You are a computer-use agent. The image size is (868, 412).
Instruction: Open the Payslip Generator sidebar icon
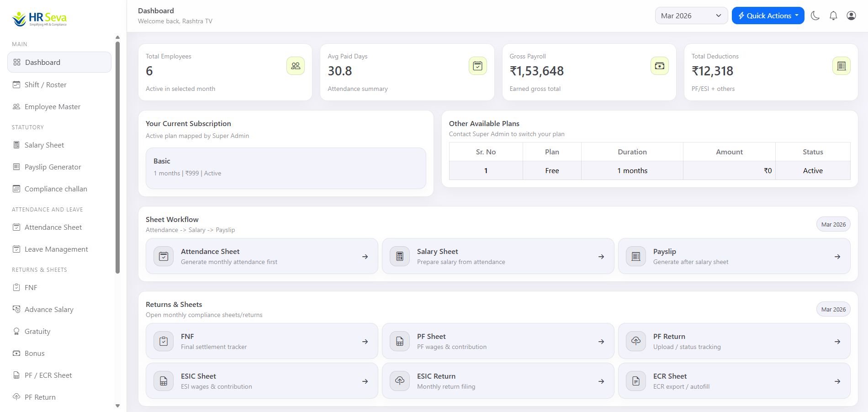16,167
